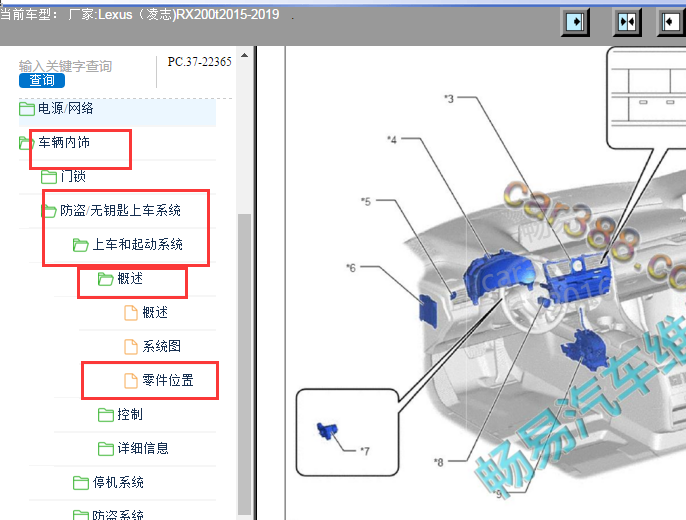Expand the 电源/网络 folder icon
This screenshot has width=686, height=520.
27,109
